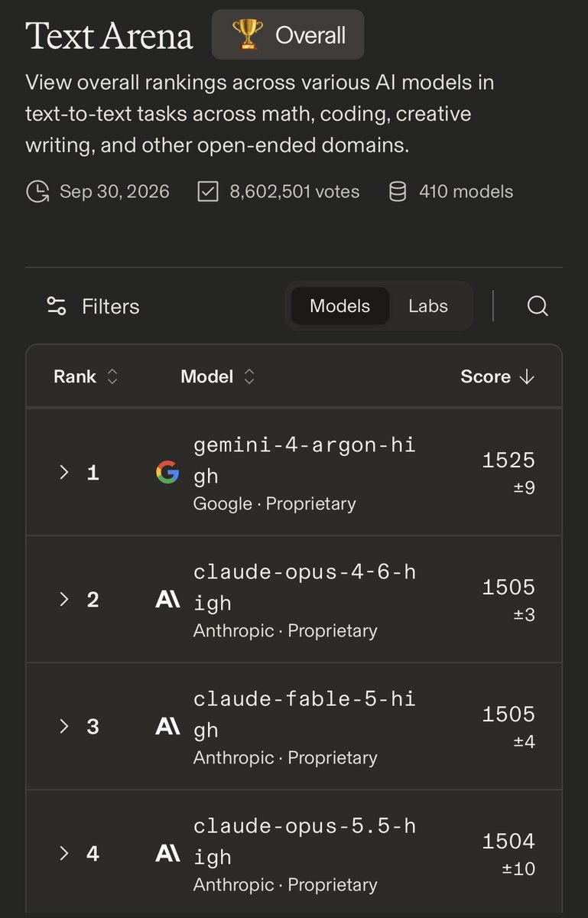Viewport: 588px width, 918px height.
Task: Click the Google logo for gemini-4-argon-high
Action: [167, 473]
